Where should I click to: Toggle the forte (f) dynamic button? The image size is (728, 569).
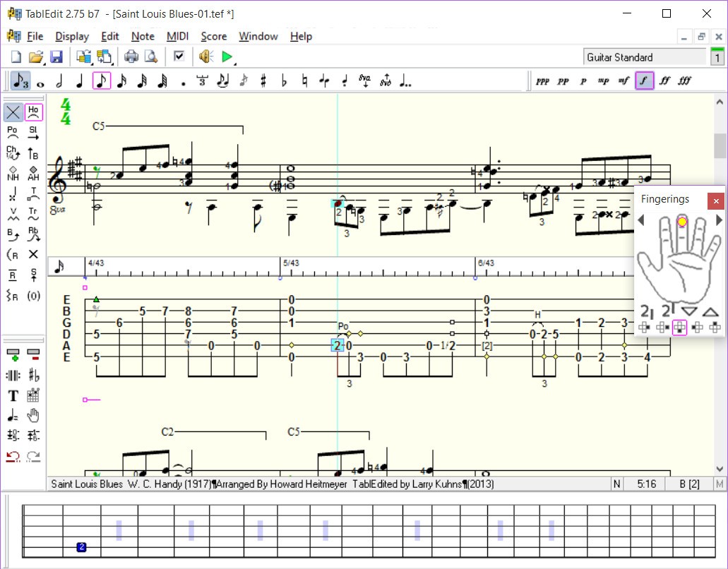pos(643,81)
